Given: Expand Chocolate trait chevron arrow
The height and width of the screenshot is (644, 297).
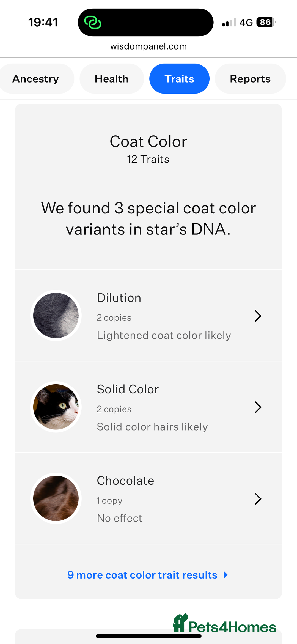Looking at the screenshot, I should point(258,498).
